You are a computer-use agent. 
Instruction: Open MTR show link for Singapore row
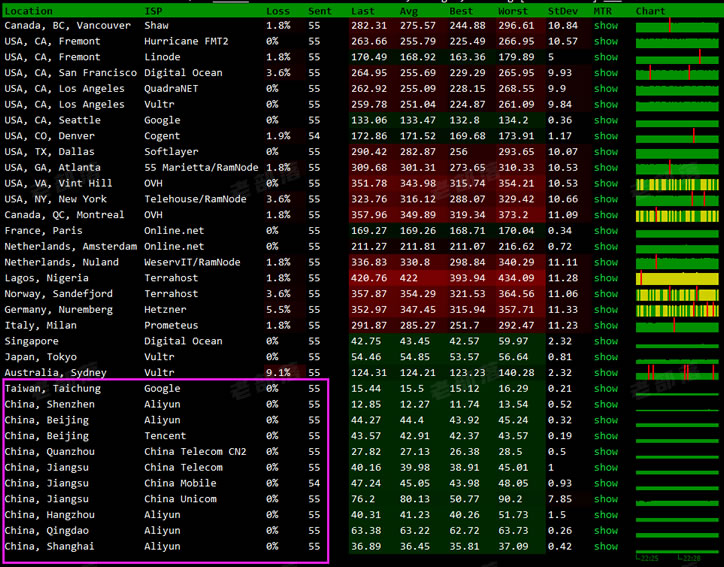click(606, 341)
